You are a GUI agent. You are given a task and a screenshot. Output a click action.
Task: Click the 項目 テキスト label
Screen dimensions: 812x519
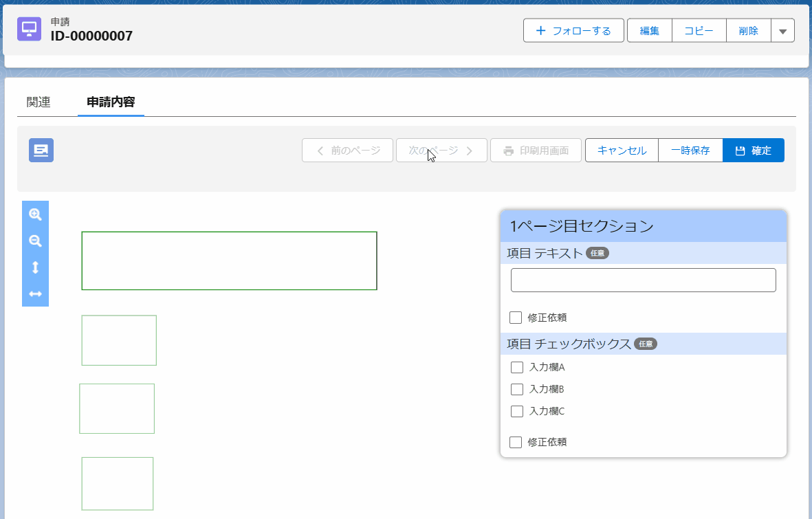545,253
